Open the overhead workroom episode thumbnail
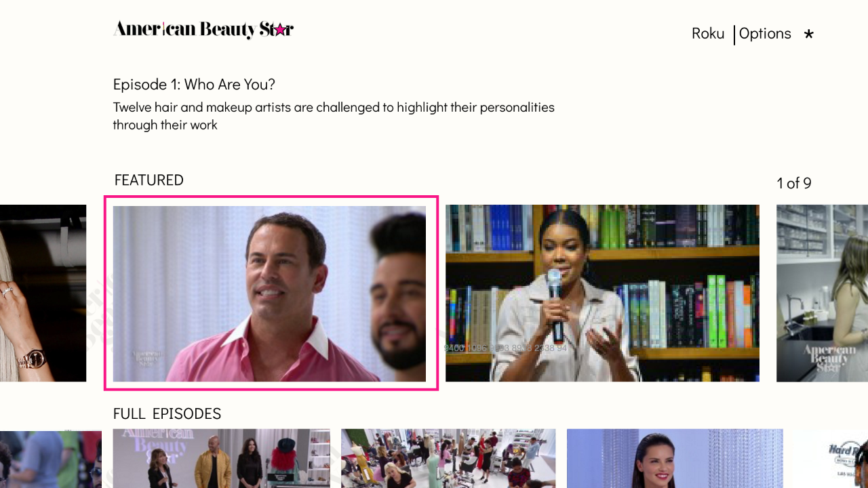868x488 pixels. click(x=448, y=458)
